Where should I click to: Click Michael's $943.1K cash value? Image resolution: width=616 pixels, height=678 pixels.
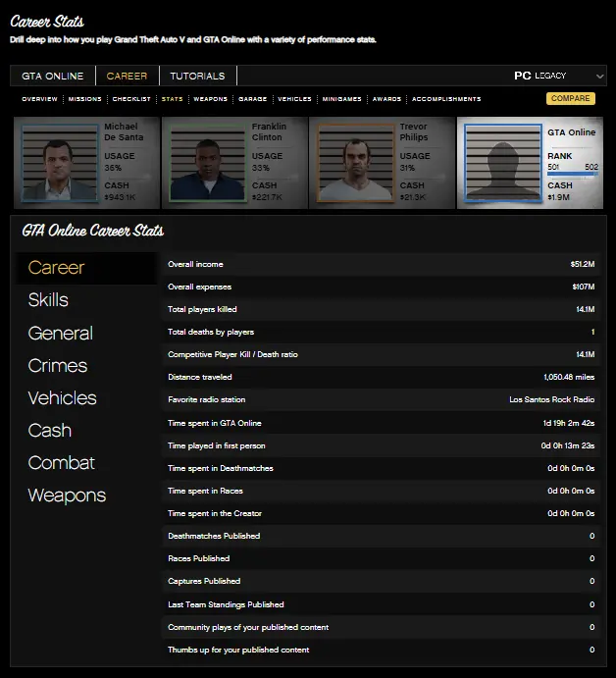[120, 197]
